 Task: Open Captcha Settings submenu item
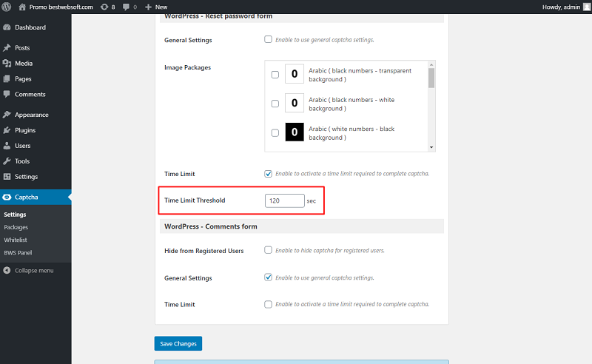coord(15,215)
